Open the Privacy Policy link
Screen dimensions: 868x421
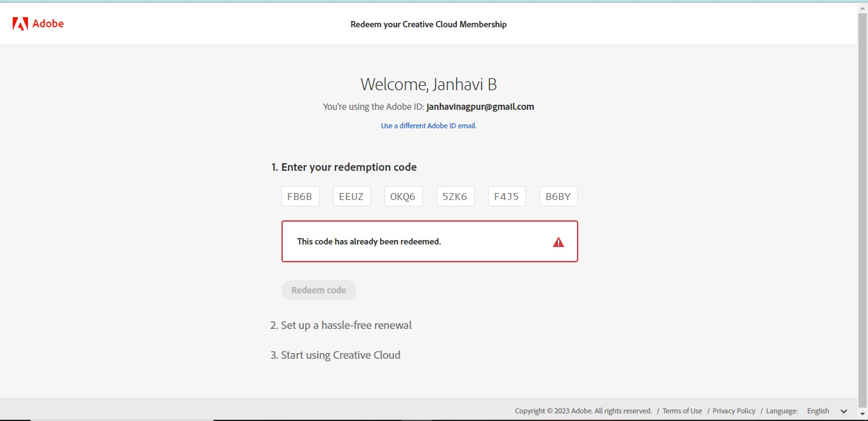[x=734, y=411]
